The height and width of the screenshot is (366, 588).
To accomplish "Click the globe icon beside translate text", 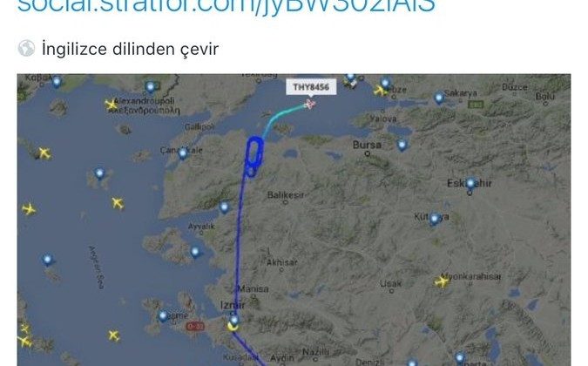I will (x=26, y=49).
